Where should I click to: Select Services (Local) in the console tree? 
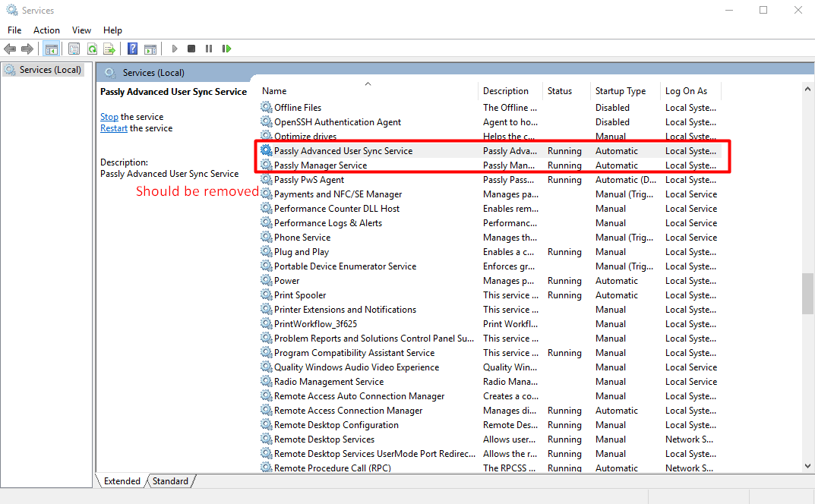click(x=43, y=70)
